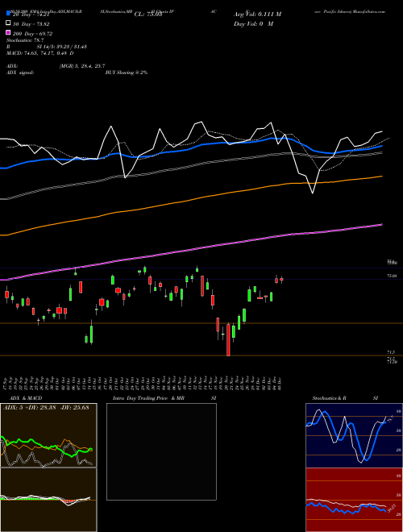The height and width of the screenshot is (532, 403).
Task: Click the red RSI indicator chart
Action: 354,500
